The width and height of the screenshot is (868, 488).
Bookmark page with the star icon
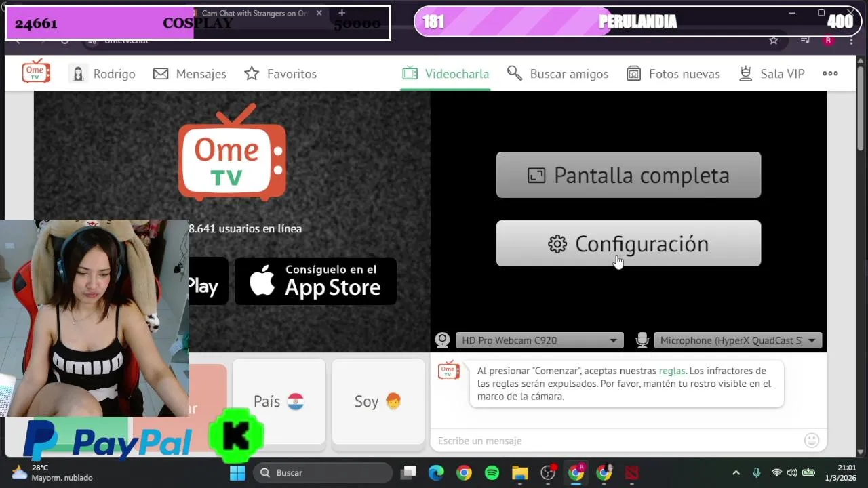pyautogui.click(x=774, y=40)
